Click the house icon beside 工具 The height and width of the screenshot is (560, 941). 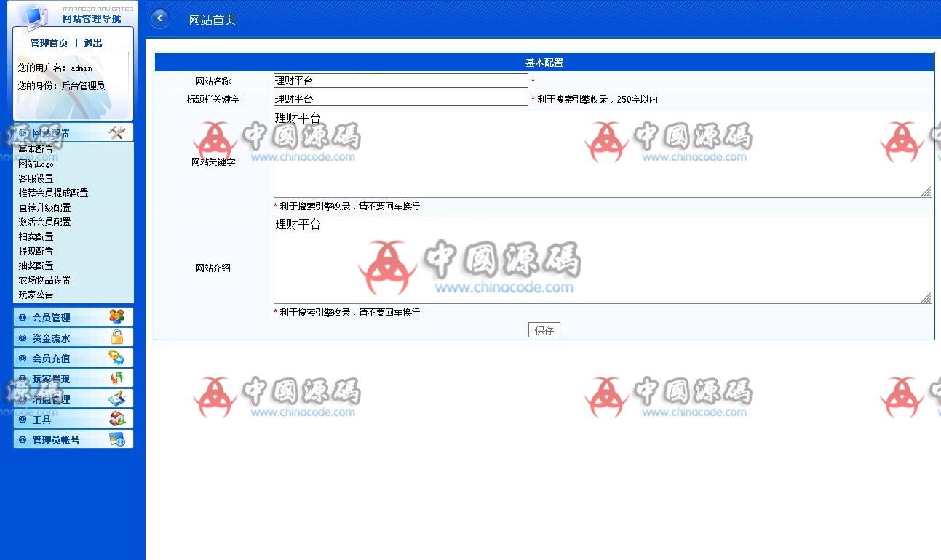pos(116,419)
